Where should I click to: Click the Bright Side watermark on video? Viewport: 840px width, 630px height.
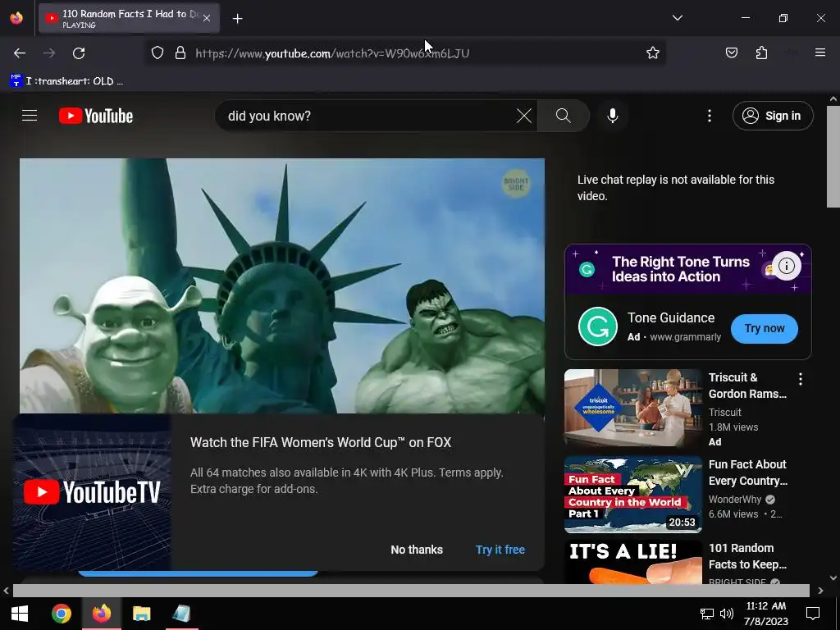(515, 185)
